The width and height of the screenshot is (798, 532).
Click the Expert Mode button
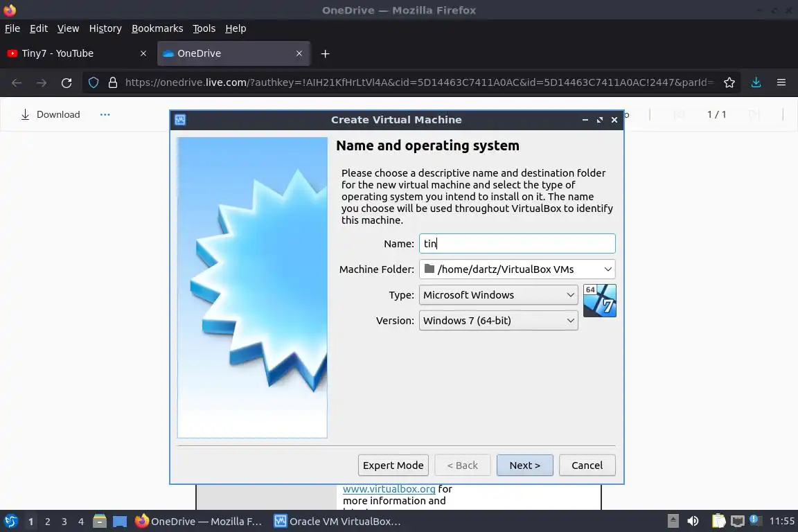393,465
